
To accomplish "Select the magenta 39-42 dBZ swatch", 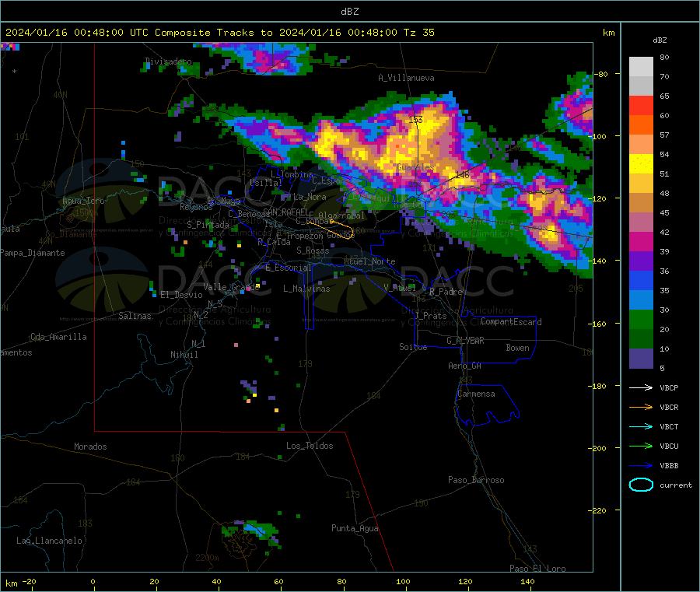I will pos(641,242).
